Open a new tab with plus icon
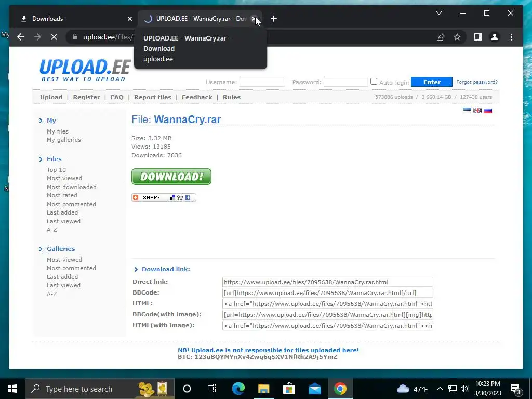 274,19
